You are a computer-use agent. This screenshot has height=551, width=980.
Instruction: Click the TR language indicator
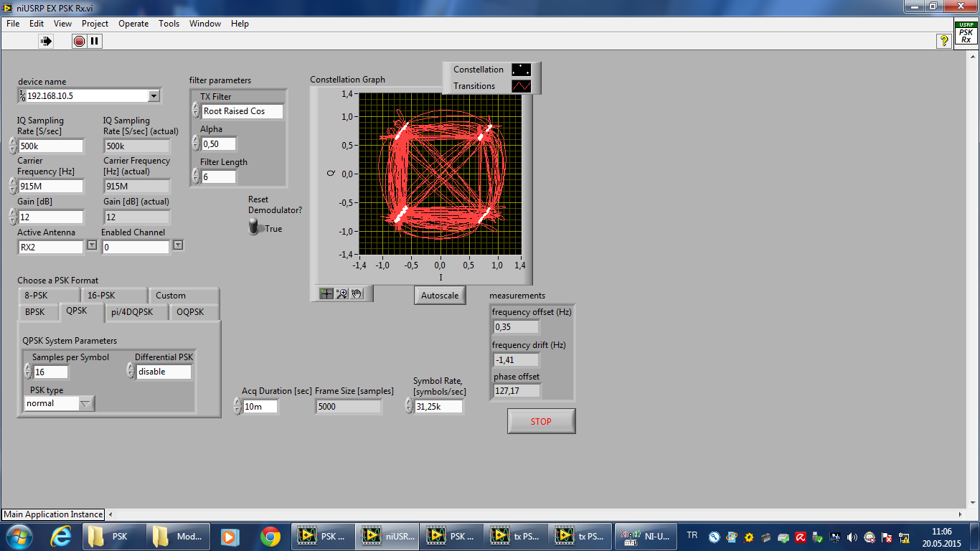click(692, 535)
